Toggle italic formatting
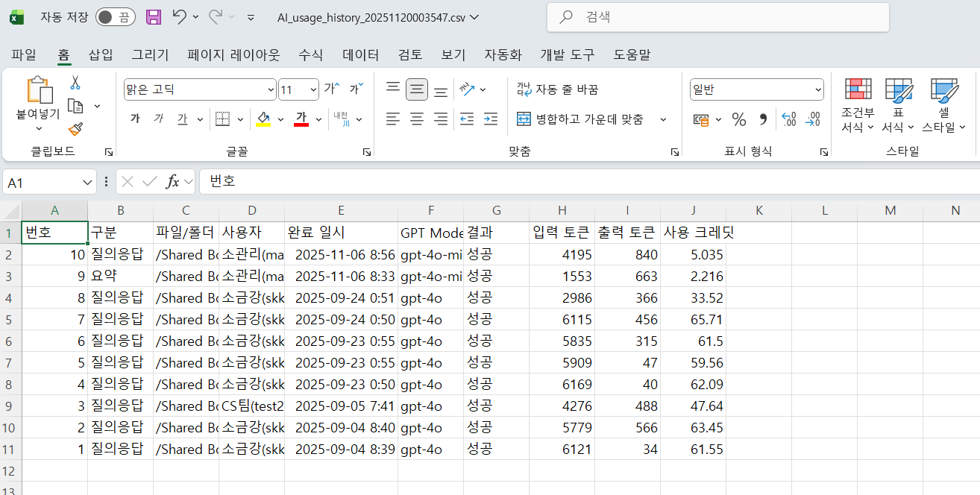This screenshot has width=980, height=495. point(158,119)
